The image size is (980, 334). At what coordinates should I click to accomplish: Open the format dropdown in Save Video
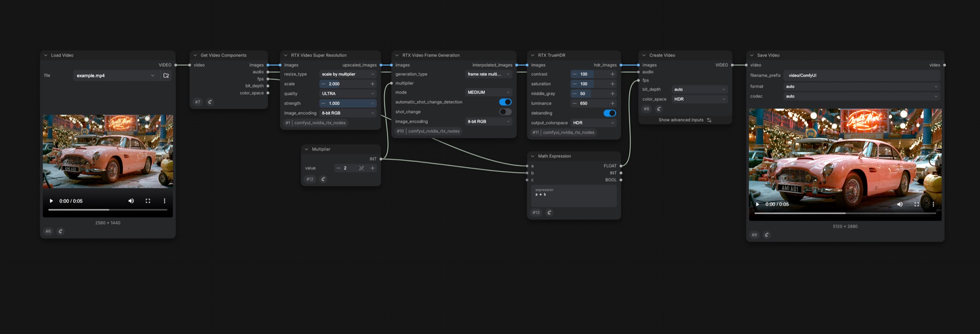point(862,87)
